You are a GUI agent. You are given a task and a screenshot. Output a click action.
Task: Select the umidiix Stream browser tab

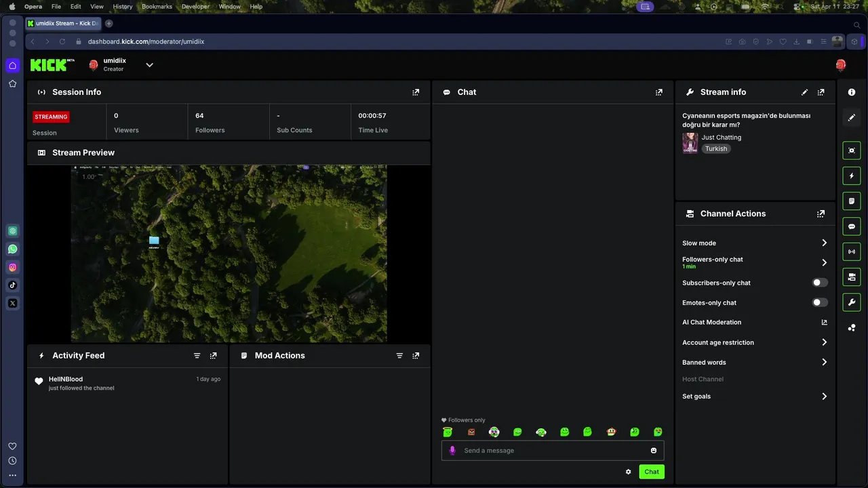pos(63,23)
